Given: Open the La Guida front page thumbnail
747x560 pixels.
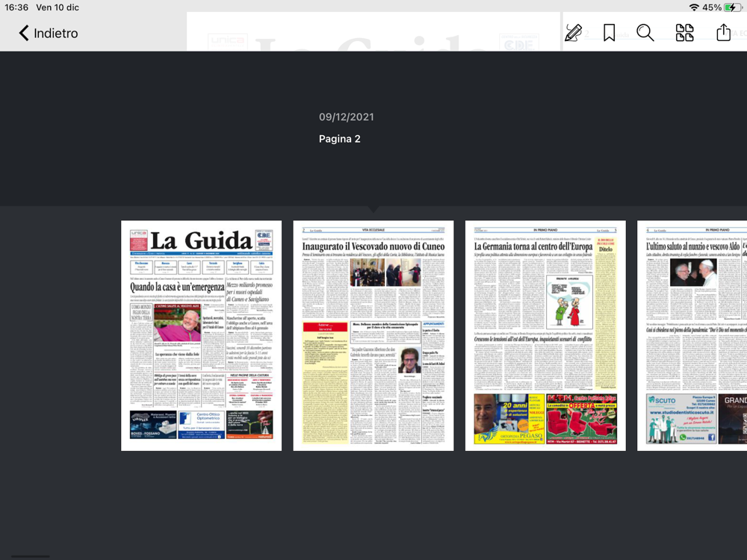Looking at the screenshot, I should tap(201, 335).
